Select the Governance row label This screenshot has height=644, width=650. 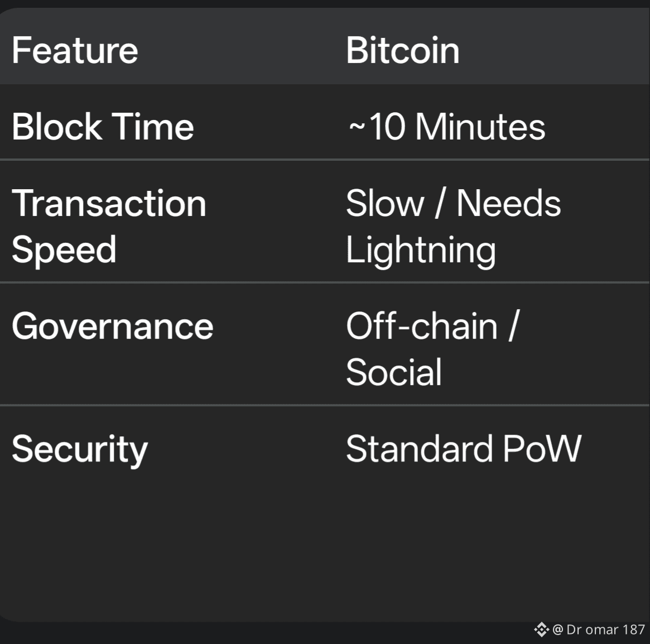tap(112, 326)
